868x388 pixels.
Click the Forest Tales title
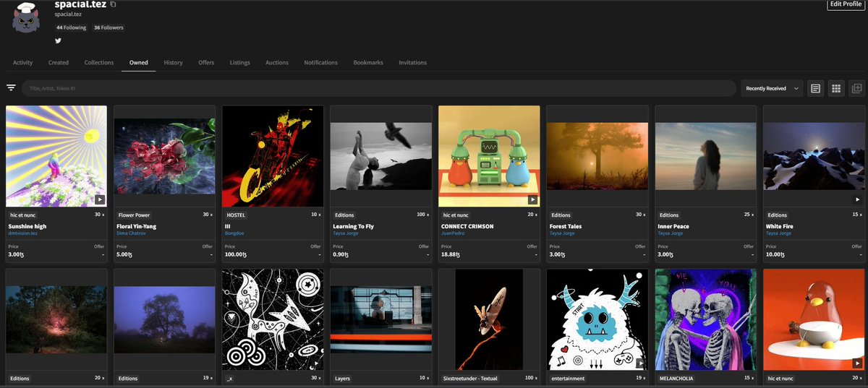coord(566,226)
